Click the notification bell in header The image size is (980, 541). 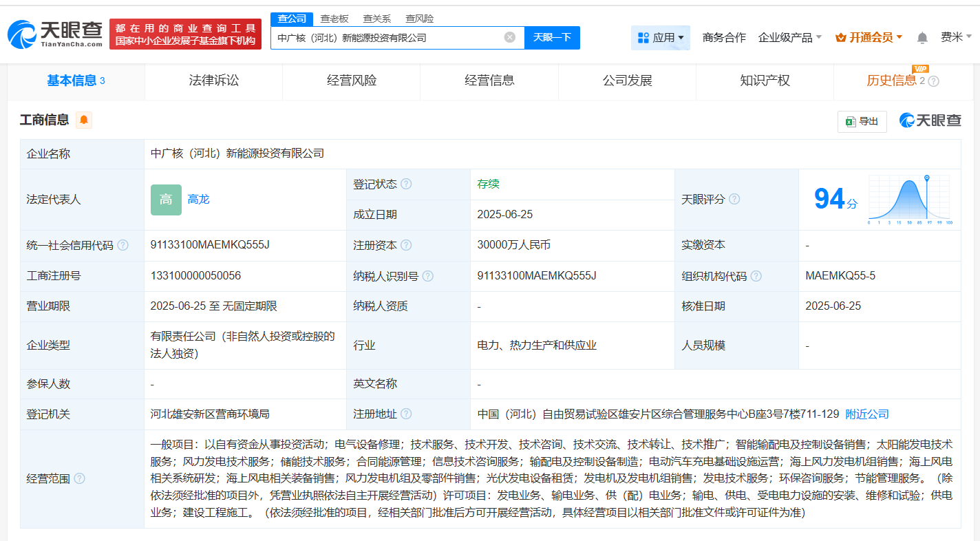(x=922, y=38)
